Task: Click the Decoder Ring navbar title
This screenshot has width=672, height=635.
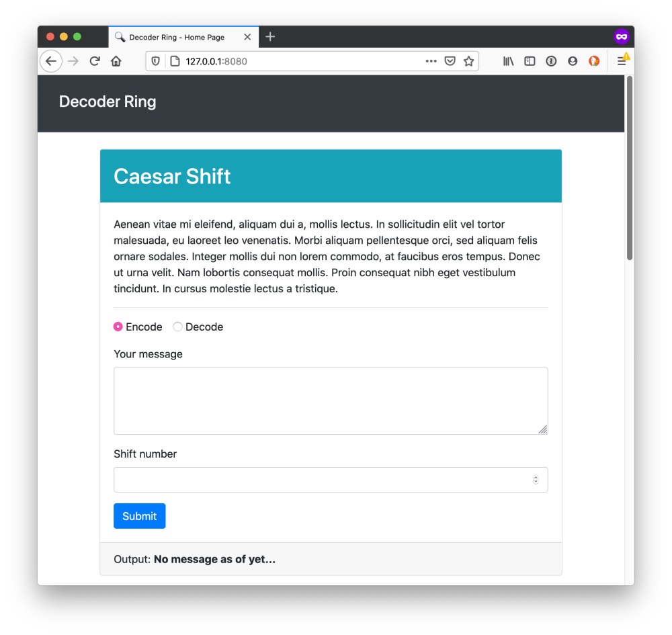Action: tap(108, 101)
